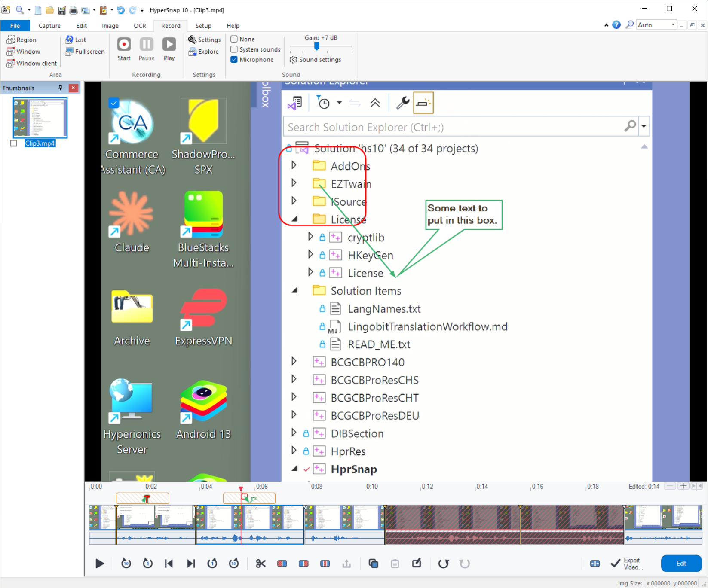
Task: Open help via the blue question mark icon
Action: (x=616, y=25)
